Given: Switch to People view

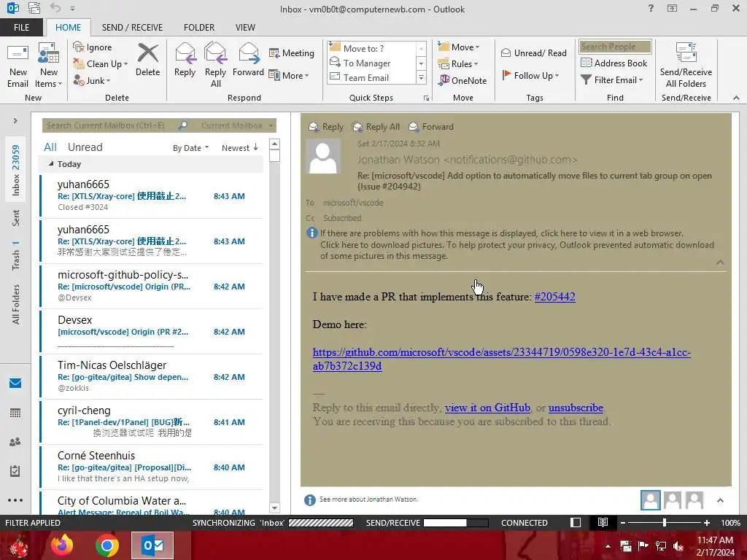Looking at the screenshot, I should (15, 442).
